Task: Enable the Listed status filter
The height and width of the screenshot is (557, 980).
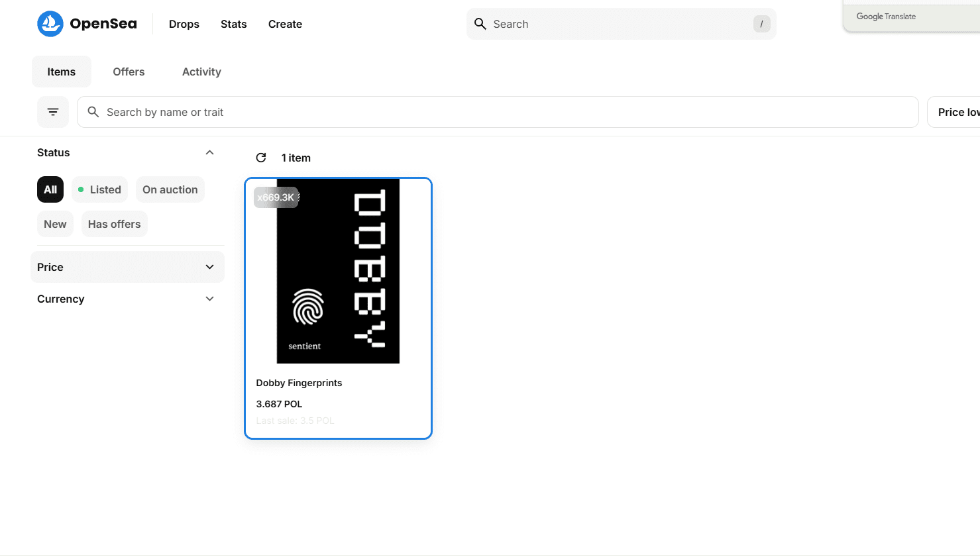Action: 99,189
